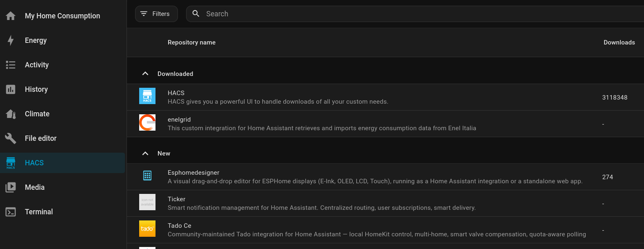Open File editor sidebar entry
Screen dimensions: 644x249
[x=62, y=138]
